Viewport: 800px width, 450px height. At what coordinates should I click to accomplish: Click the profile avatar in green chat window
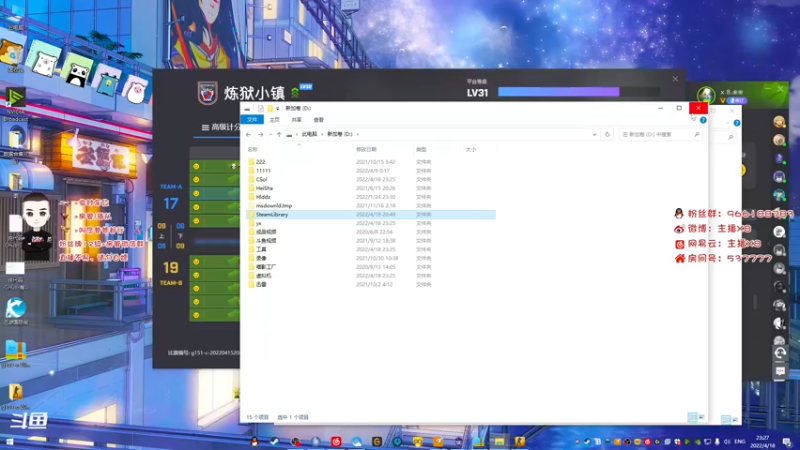[706, 94]
